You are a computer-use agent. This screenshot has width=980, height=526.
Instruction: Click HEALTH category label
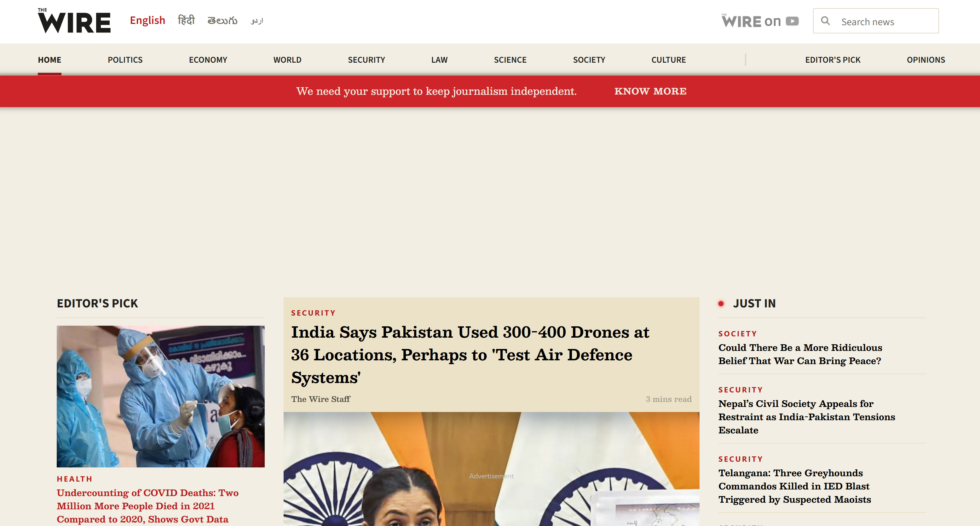click(x=75, y=479)
